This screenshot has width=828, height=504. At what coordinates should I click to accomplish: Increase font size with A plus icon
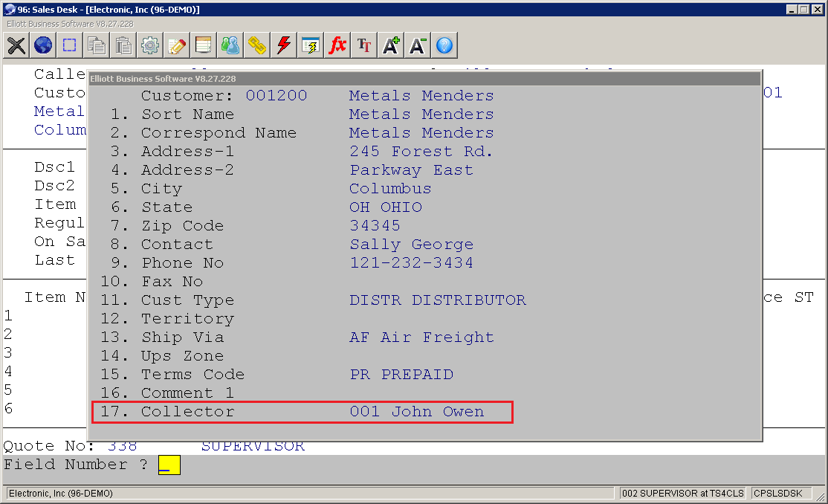point(391,45)
